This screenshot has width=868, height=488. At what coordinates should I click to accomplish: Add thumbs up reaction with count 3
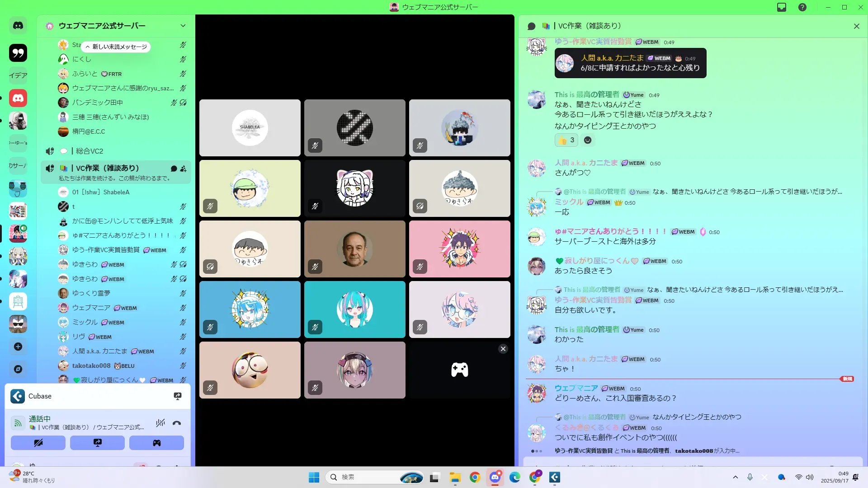point(566,140)
